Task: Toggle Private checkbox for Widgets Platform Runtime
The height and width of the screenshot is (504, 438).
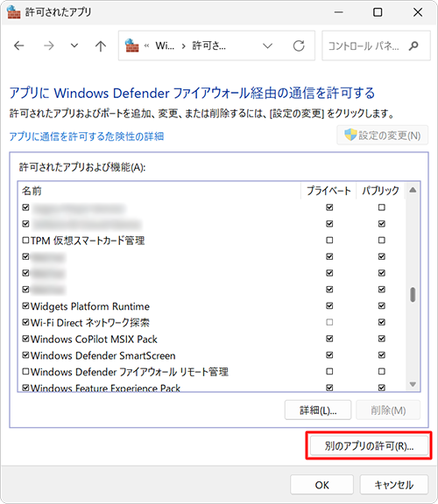Action: pyautogui.click(x=329, y=305)
